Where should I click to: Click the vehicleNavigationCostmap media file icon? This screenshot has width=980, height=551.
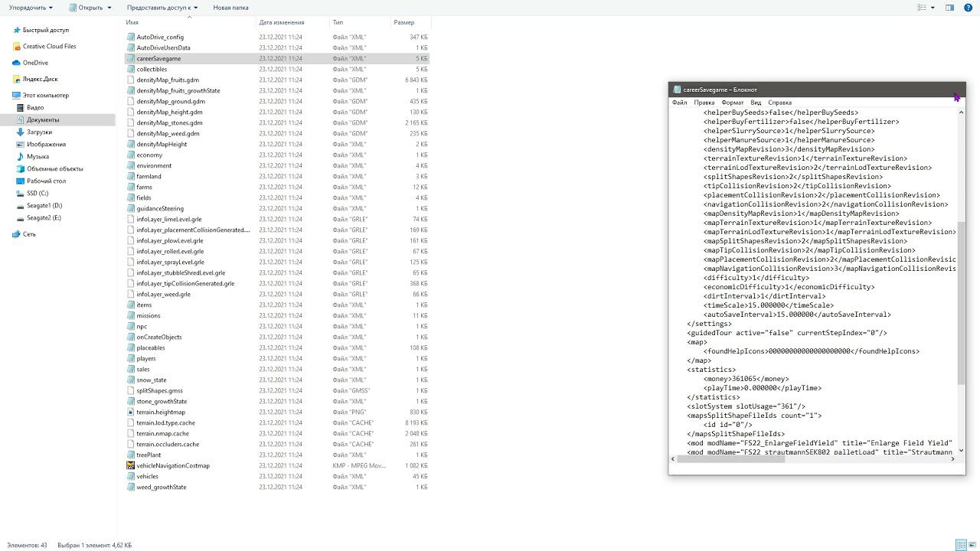[131, 465]
